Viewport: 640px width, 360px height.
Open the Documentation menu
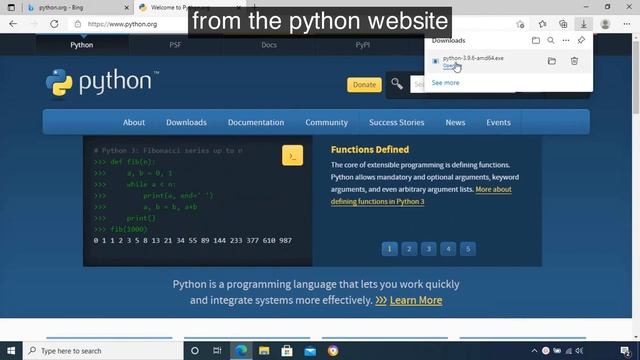point(256,122)
